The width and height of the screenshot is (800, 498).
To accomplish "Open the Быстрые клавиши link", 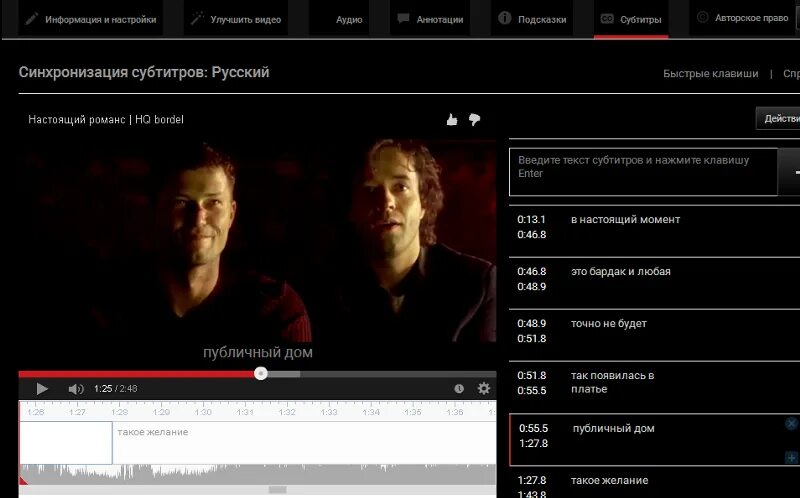I will pos(711,73).
